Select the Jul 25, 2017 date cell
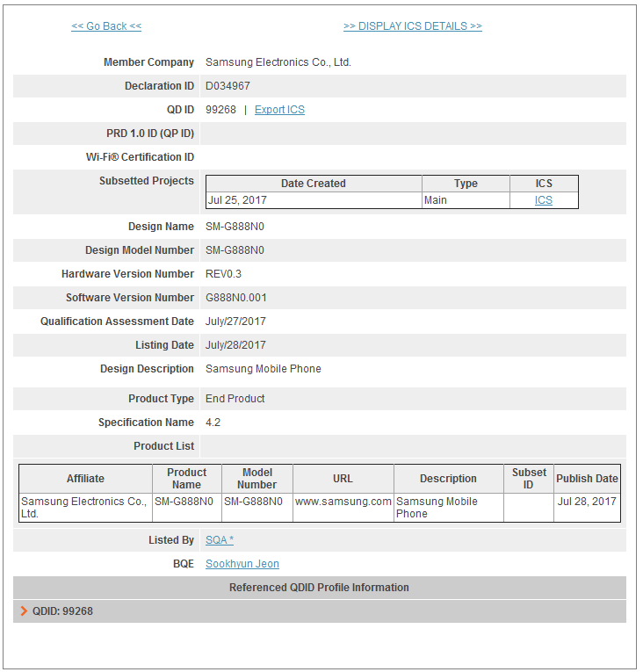Viewport: 643px width, 672px height. [x=314, y=200]
